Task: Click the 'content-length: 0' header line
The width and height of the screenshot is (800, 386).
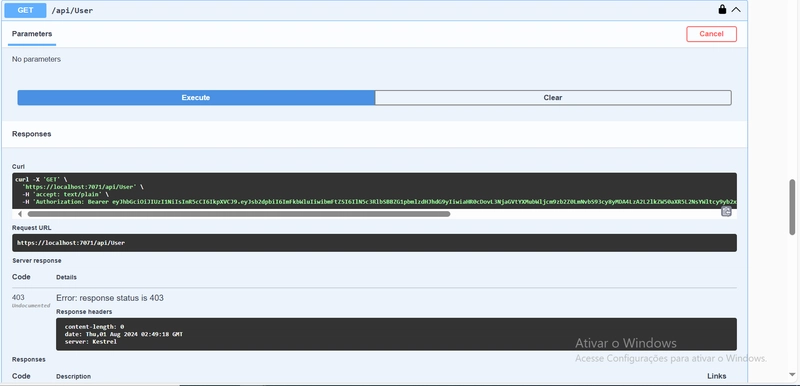Action: pos(94,326)
